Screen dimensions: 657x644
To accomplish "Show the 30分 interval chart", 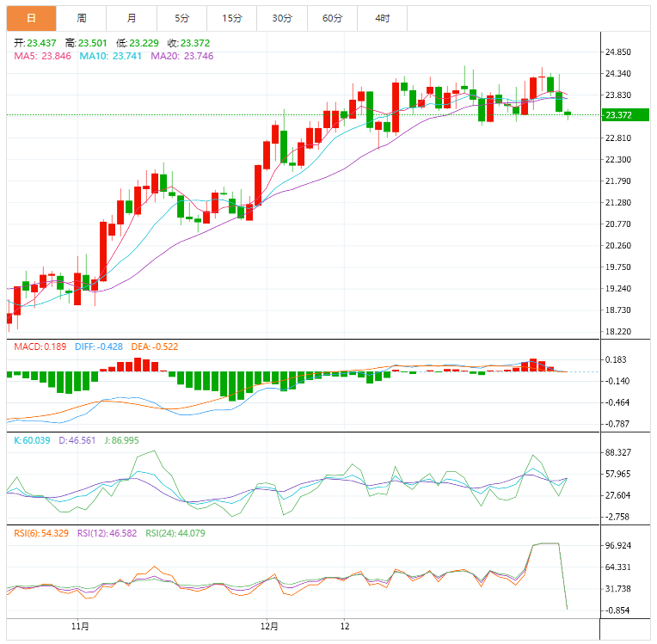I will pos(281,18).
